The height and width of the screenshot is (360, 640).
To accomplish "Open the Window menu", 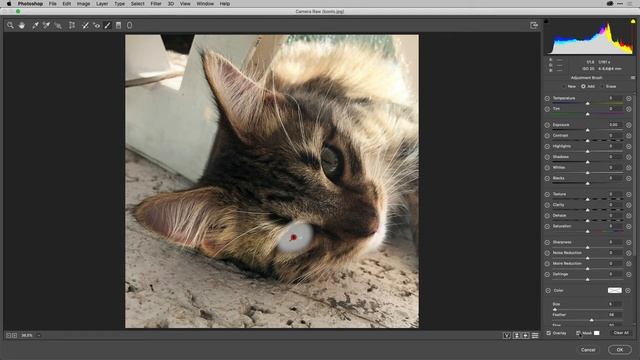I will (205, 4).
